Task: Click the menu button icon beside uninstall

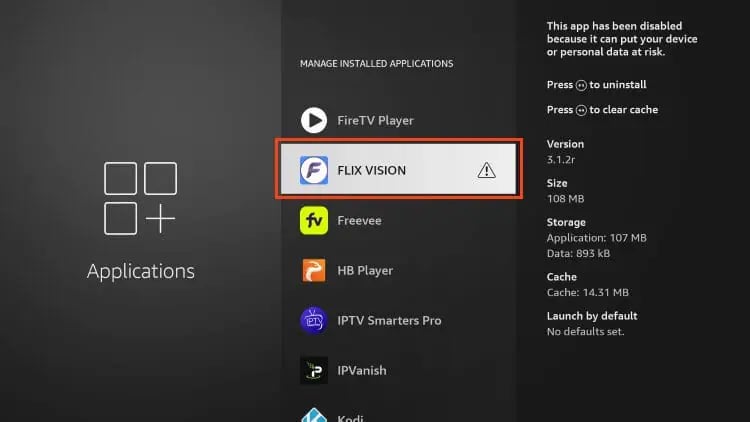Action: [581, 85]
